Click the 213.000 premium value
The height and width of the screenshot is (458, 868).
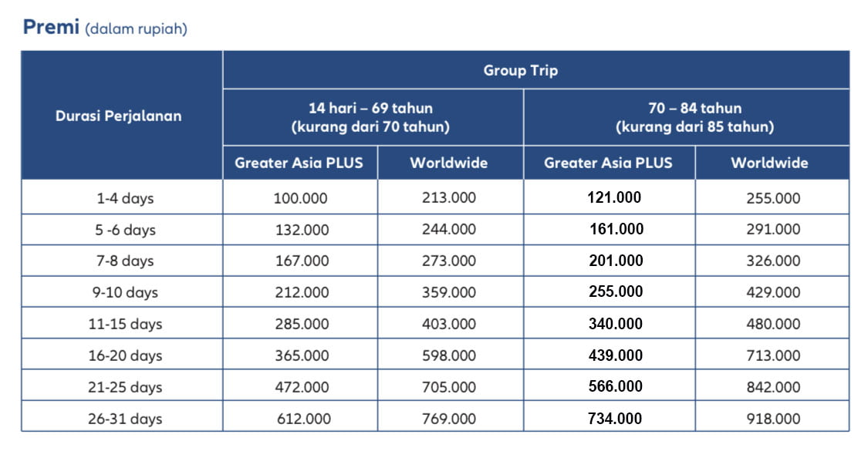click(449, 198)
